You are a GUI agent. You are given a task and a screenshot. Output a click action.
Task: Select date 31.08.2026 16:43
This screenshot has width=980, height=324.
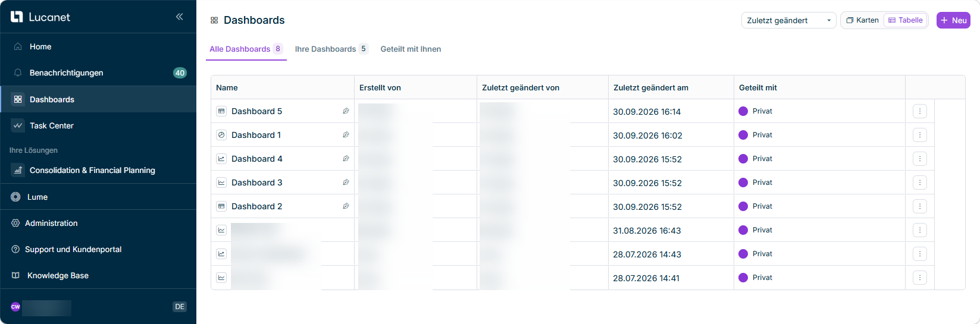pos(647,231)
